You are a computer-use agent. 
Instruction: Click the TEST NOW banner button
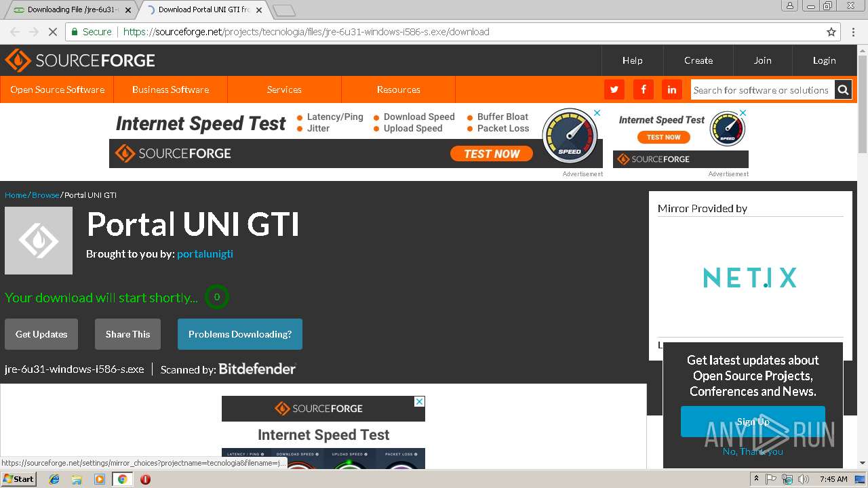[x=492, y=154]
